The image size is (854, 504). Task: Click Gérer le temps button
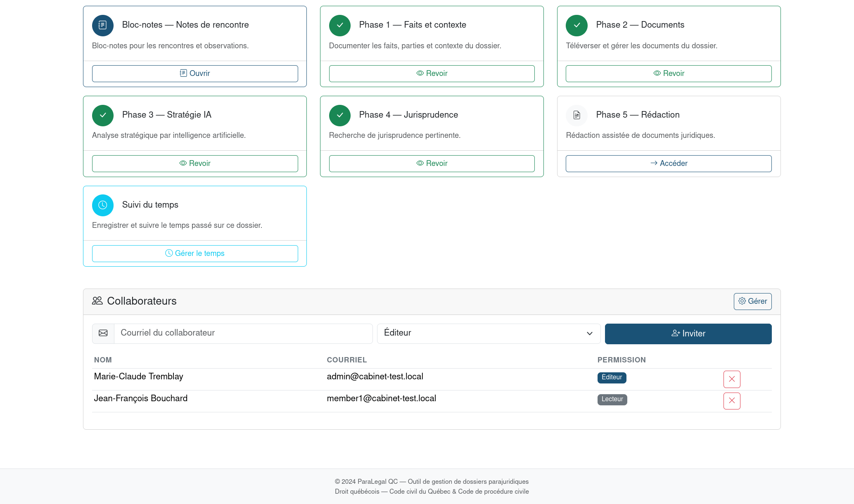(x=195, y=253)
